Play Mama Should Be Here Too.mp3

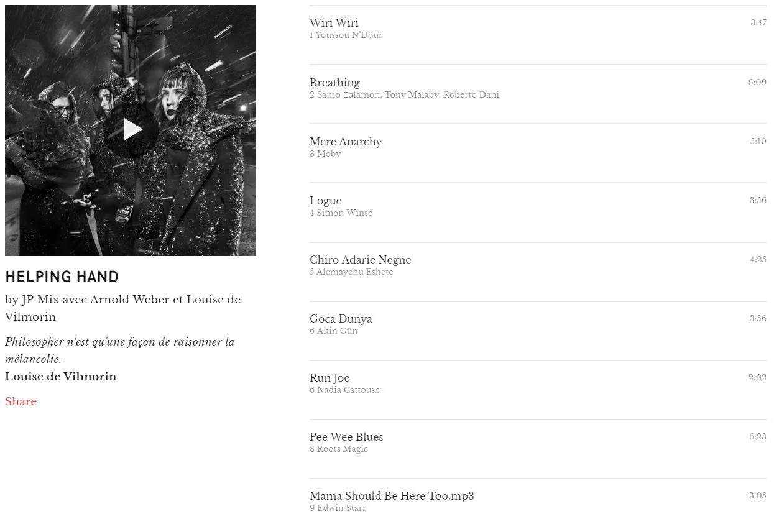(538, 503)
